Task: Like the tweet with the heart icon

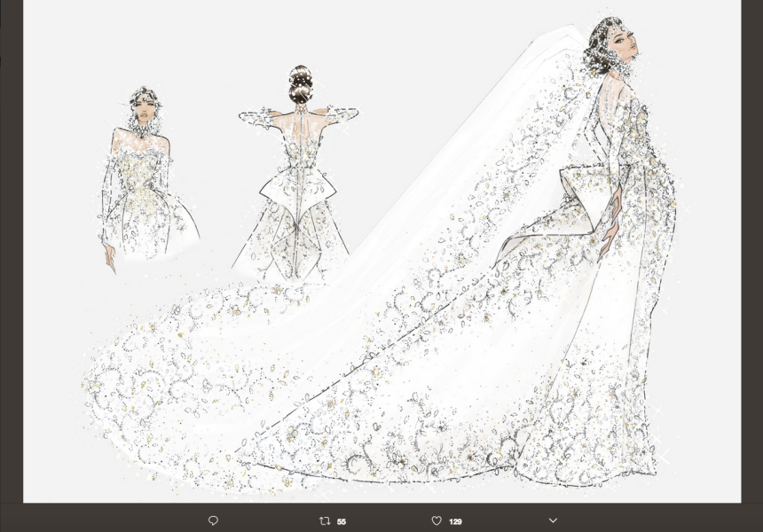Action: pos(437,520)
